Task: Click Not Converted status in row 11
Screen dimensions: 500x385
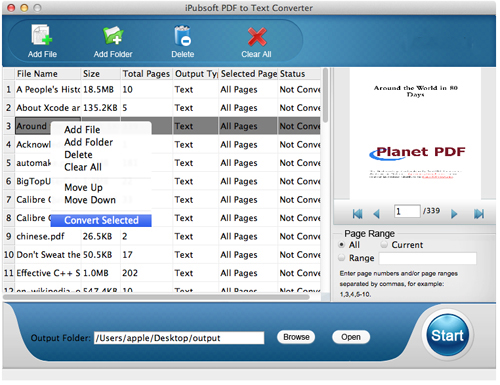Action: (300, 273)
